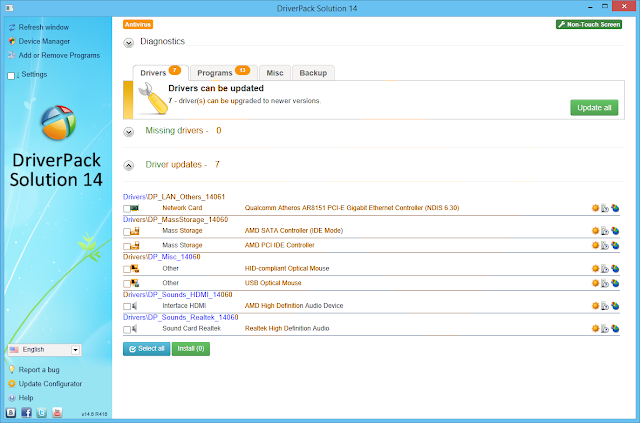The height and width of the screenshot is (423, 640).
Task: Open the Help link
Action: pos(26,398)
